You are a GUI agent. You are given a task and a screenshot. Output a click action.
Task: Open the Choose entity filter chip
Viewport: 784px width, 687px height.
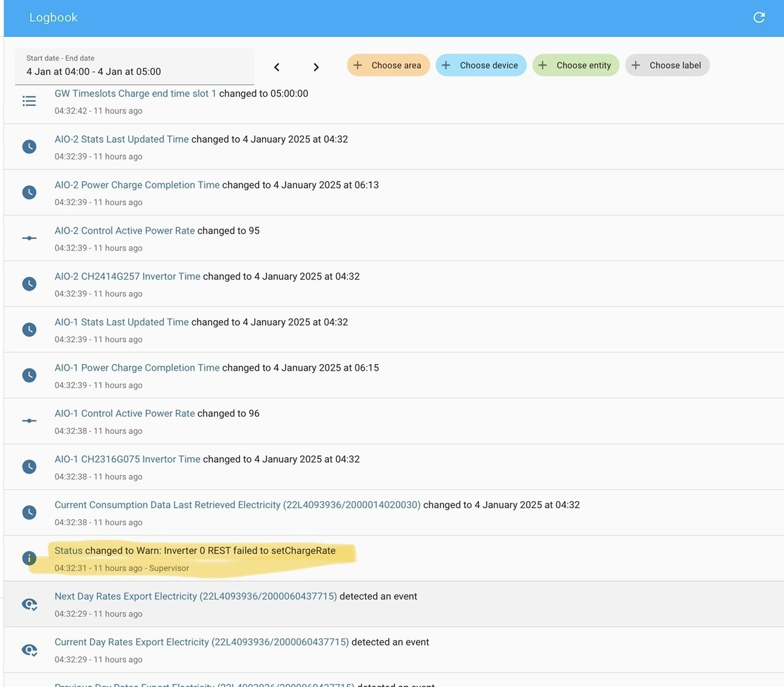click(576, 66)
